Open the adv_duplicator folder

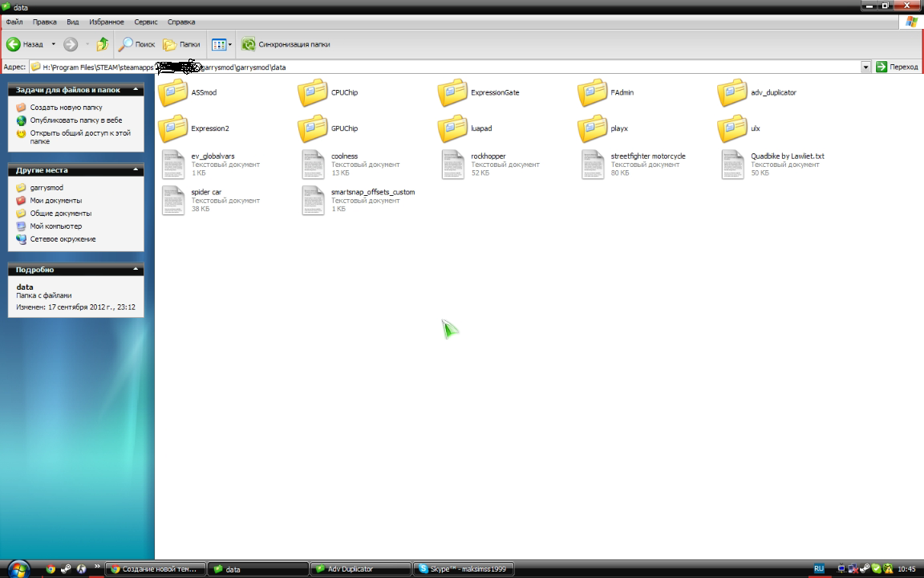pos(756,92)
